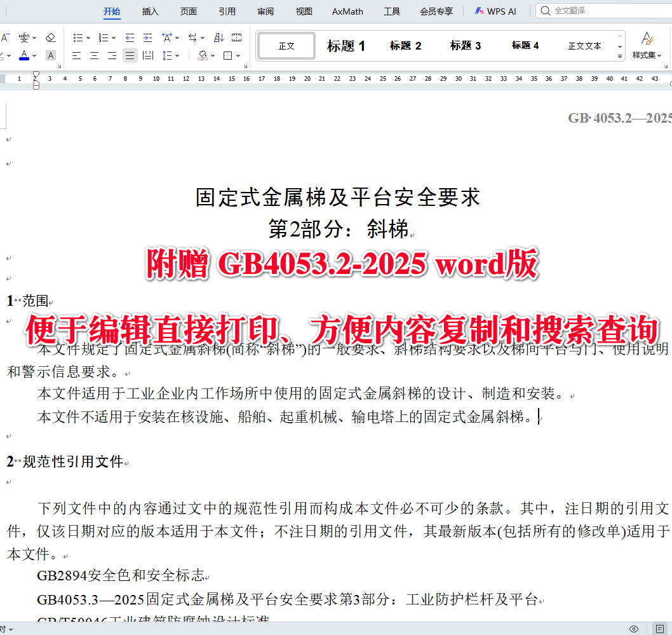Click the clear formatting eraser icon
This screenshot has width=672, height=635.
(51, 38)
